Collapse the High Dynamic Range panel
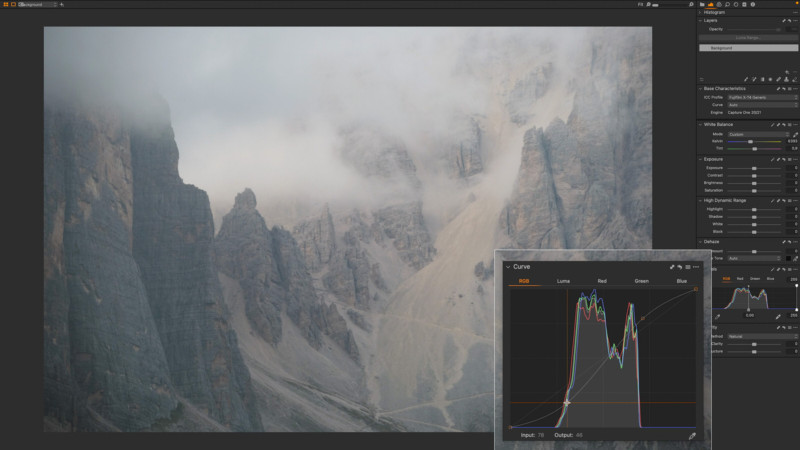The height and width of the screenshot is (450, 800). point(701,201)
